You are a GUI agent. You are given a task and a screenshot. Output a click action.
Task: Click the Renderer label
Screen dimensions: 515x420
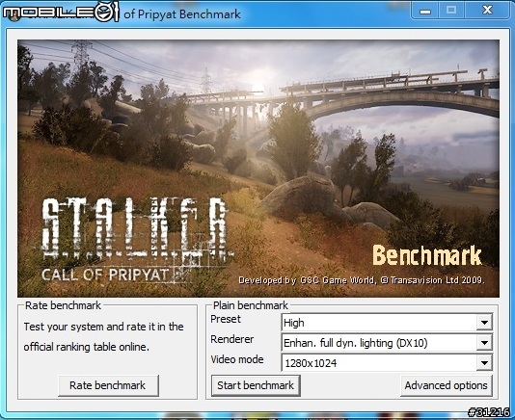click(231, 339)
